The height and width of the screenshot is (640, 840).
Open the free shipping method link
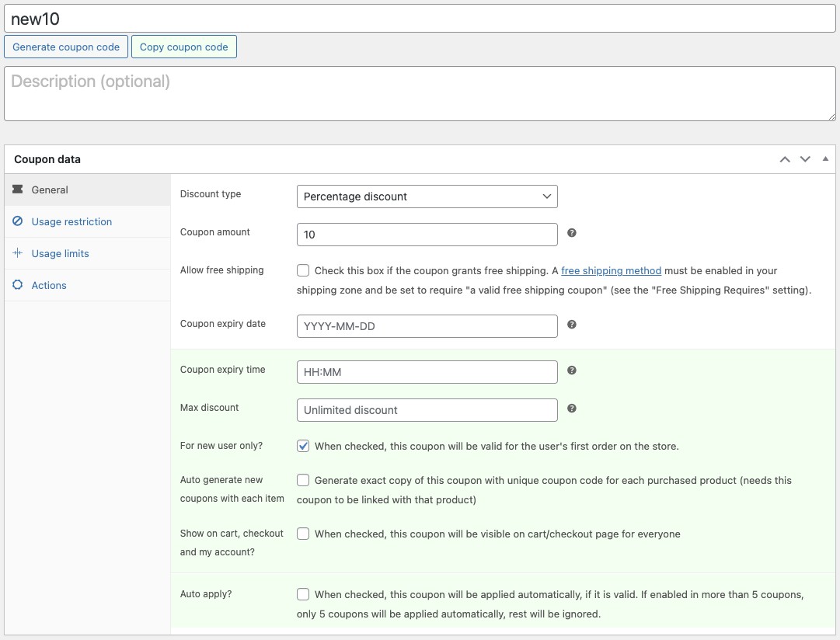point(612,270)
